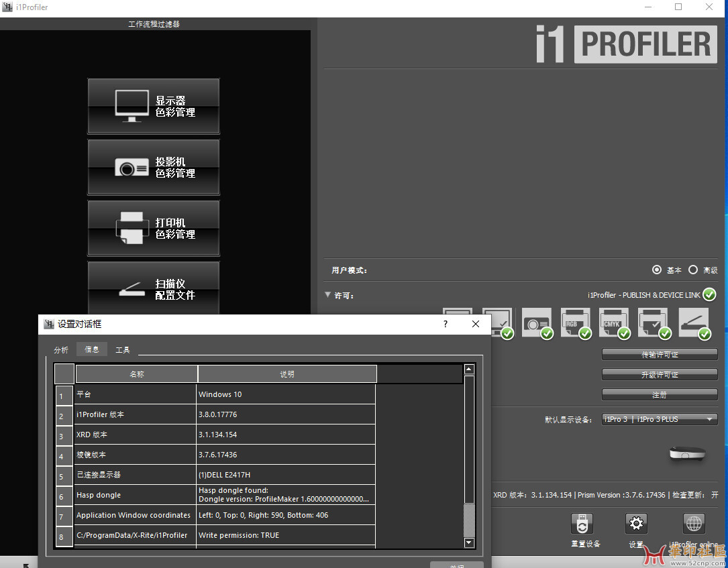Select the 高级 user mode radio button
Viewport: 728px width, 568px height.
692,270
